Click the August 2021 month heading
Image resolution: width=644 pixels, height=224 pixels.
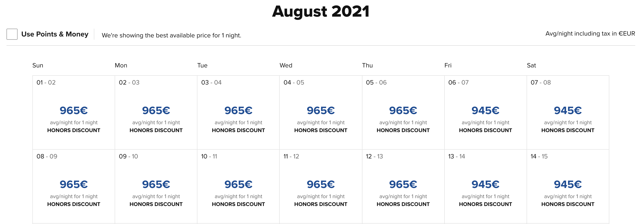coord(321,12)
